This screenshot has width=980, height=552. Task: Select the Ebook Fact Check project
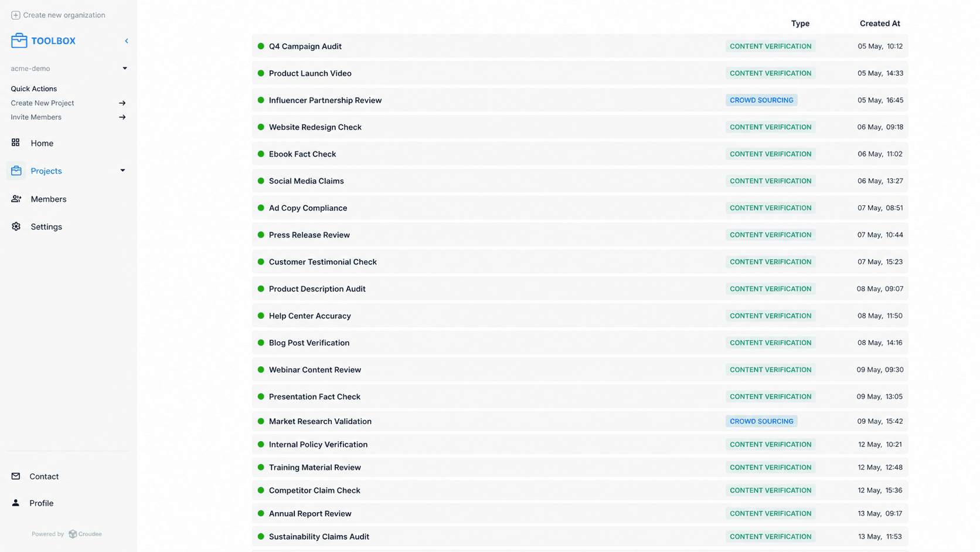tap(580, 154)
